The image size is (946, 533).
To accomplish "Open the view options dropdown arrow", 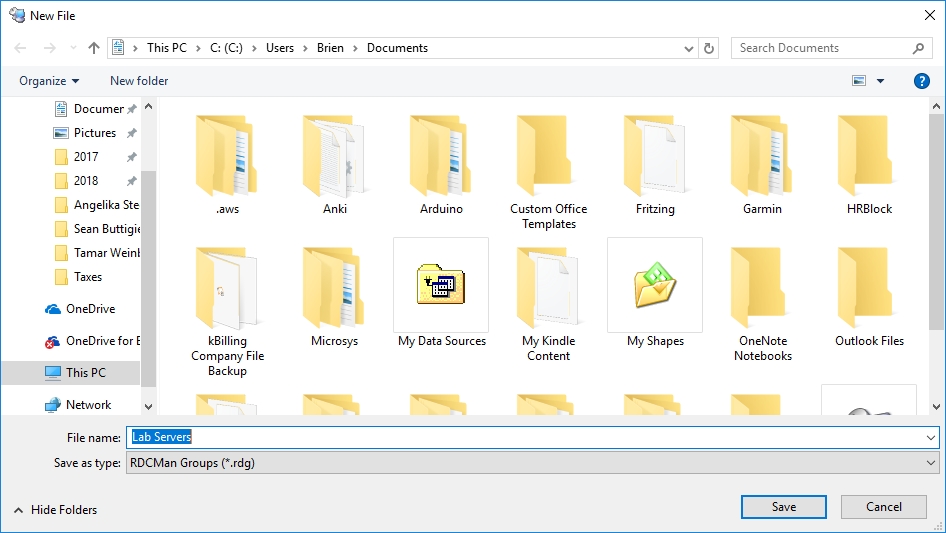I will 881,81.
